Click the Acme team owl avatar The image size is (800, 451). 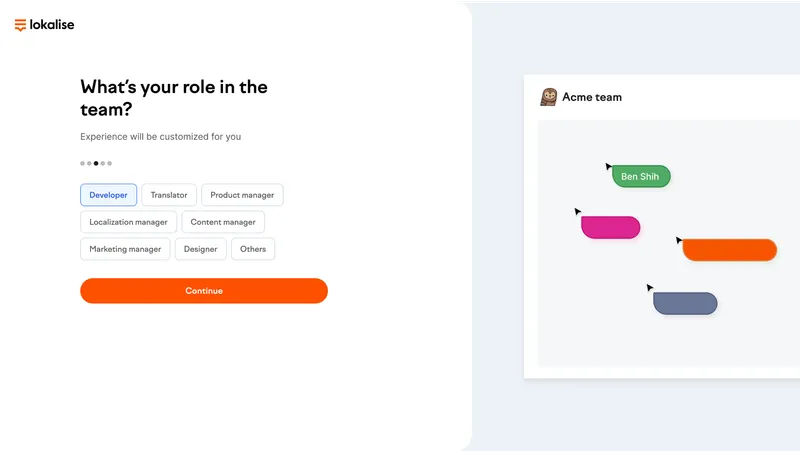[548, 97]
